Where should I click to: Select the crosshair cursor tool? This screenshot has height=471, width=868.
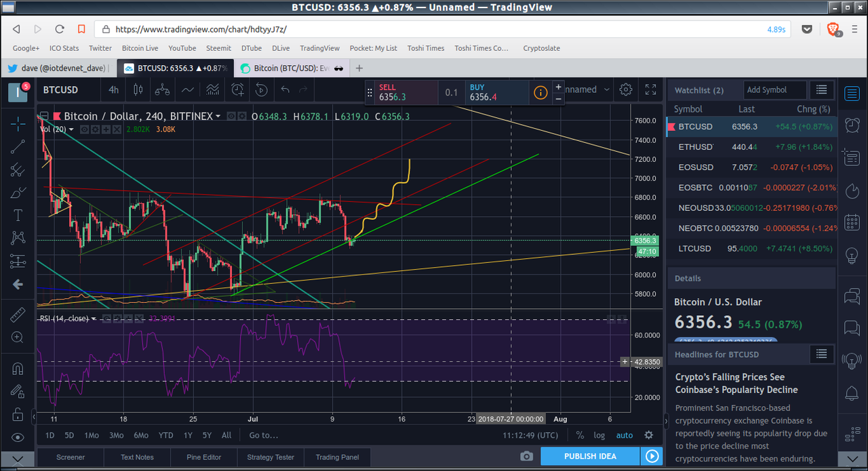18,123
